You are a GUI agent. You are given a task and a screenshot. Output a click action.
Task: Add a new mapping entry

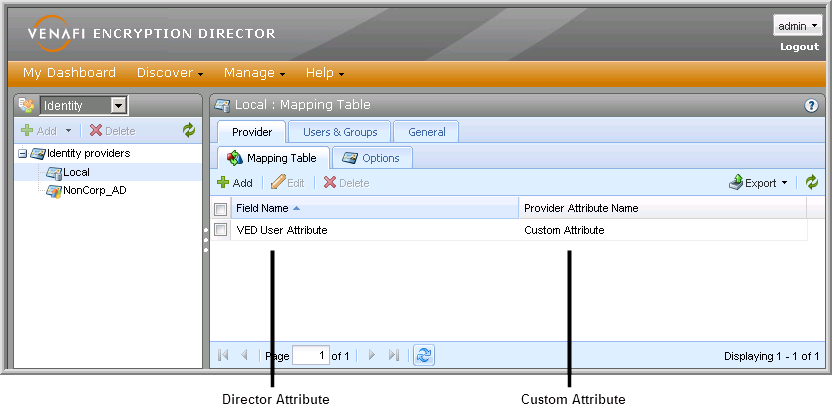click(235, 183)
